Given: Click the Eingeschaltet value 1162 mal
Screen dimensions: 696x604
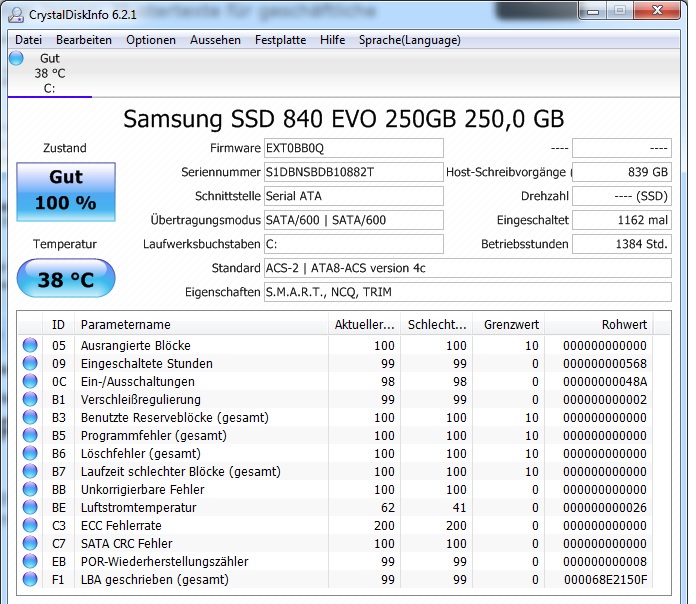Looking at the screenshot, I should point(622,220).
